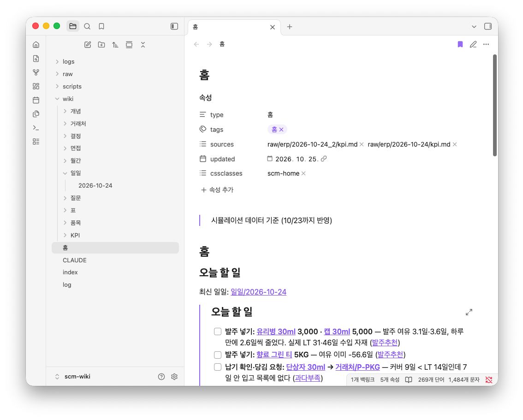This screenshot has width=523, height=420.
Task: Open the daily note calendar icon
Action: [x=36, y=100]
